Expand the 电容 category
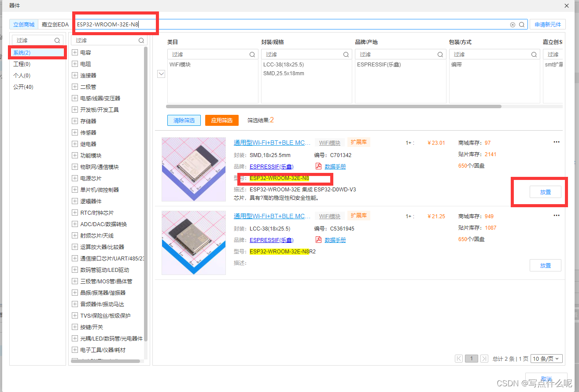Screen dimensions: 579x392 tap(74, 52)
